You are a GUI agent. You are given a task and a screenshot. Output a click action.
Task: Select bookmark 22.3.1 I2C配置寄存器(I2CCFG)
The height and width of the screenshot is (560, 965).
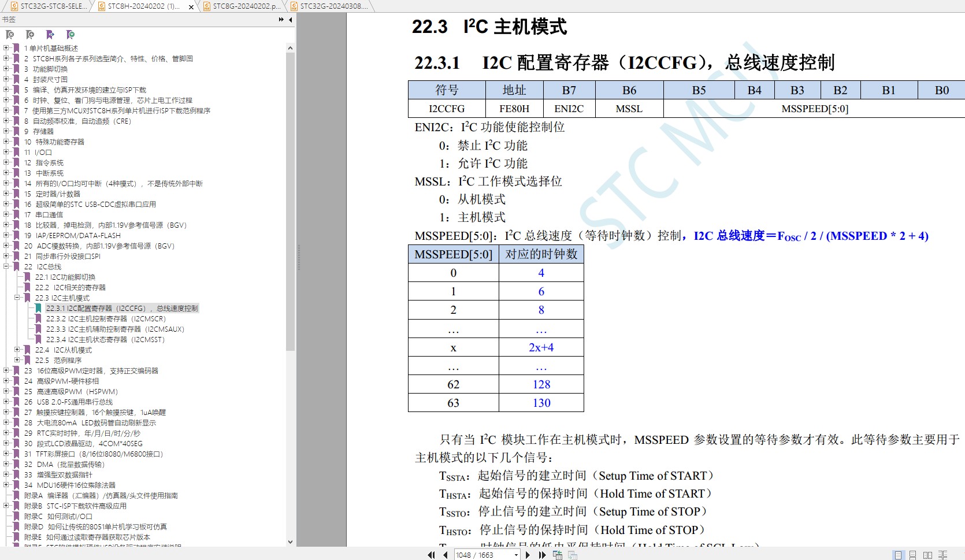tap(122, 308)
